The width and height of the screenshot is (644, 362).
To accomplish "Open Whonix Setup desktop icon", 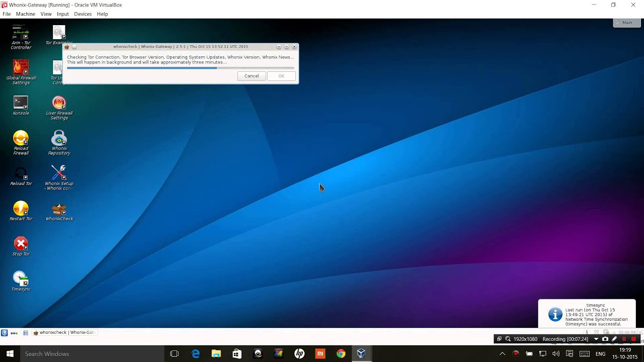I will pyautogui.click(x=59, y=178).
